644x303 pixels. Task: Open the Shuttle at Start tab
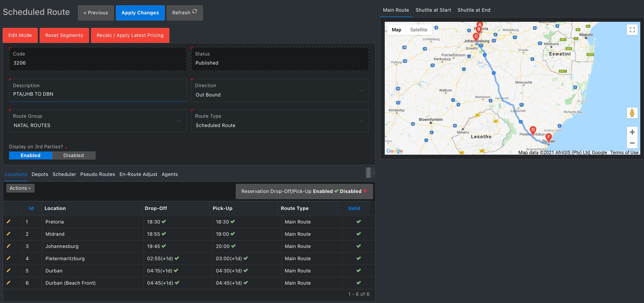pyautogui.click(x=433, y=10)
